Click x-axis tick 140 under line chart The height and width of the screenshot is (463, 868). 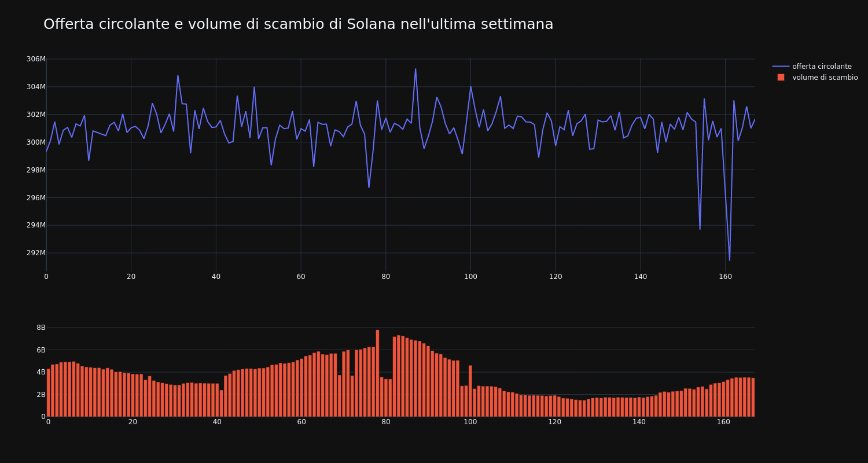[x=640, y=277]
